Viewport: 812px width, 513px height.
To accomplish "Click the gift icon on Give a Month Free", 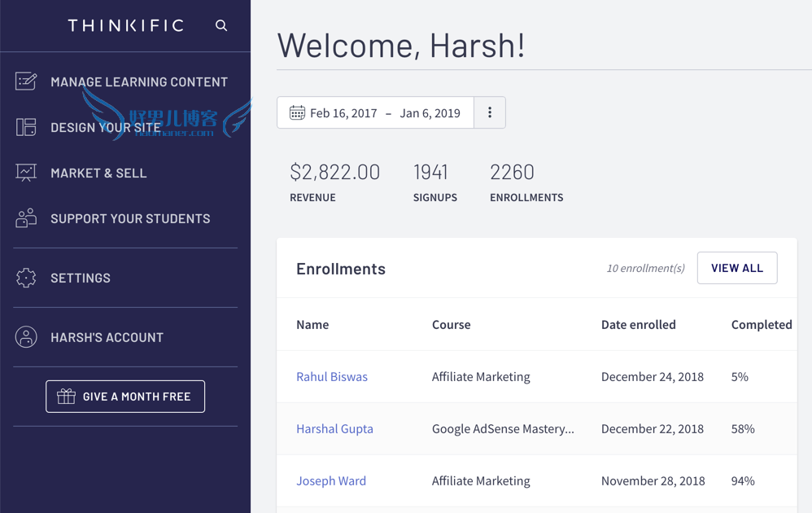I will coord(66,397).
